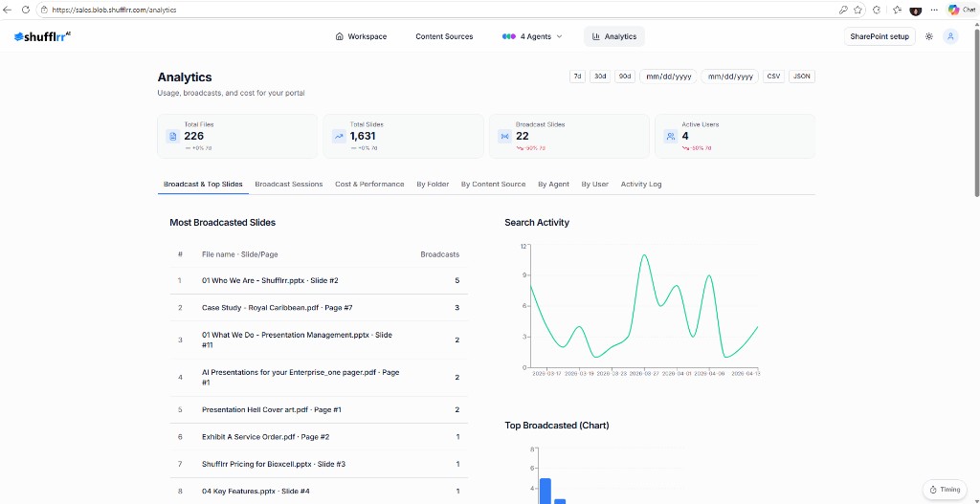Click row 'Case Study - Royal Caribbean.pdf · Page #7'
980x504 pixels.
click(x=319, y=307)
